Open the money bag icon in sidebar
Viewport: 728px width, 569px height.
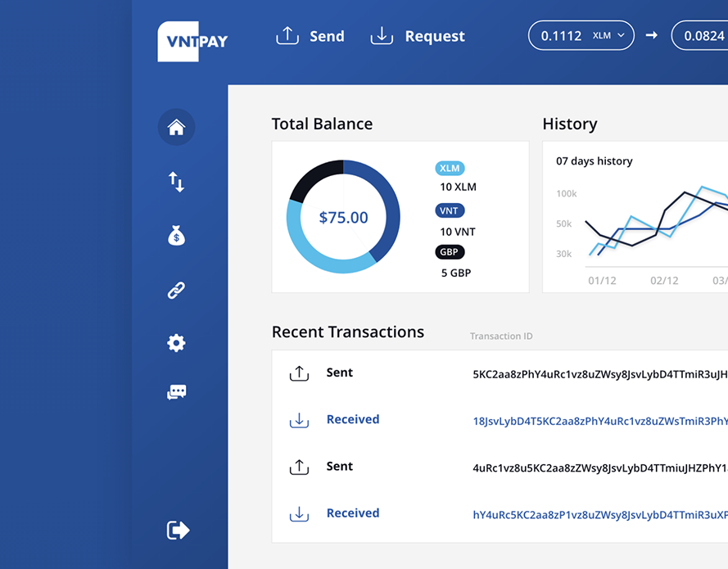coord(176,235)
